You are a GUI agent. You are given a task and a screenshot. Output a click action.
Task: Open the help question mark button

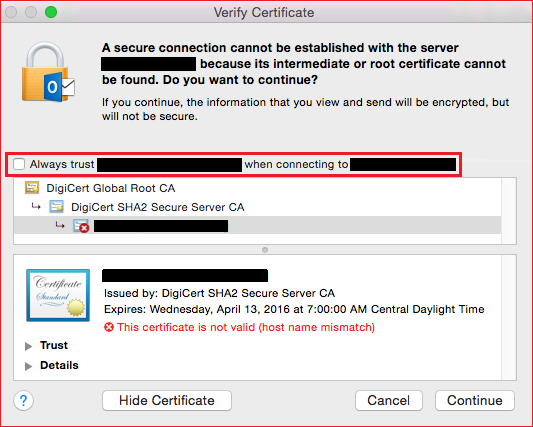(23, 400)
